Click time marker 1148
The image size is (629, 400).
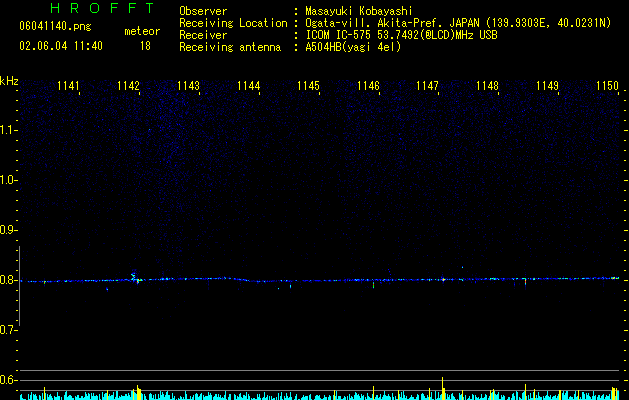[487, 86]
